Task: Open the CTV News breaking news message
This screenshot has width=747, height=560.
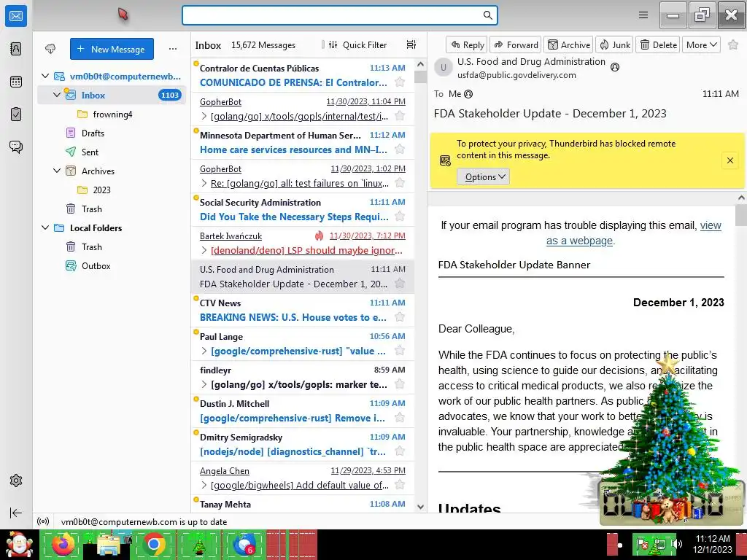Action: (303, 310)
